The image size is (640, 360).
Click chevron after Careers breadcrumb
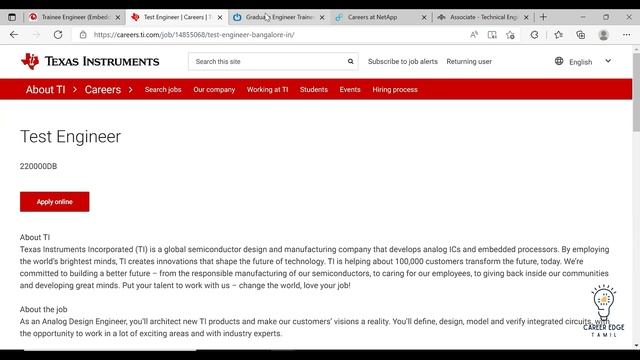130,89
